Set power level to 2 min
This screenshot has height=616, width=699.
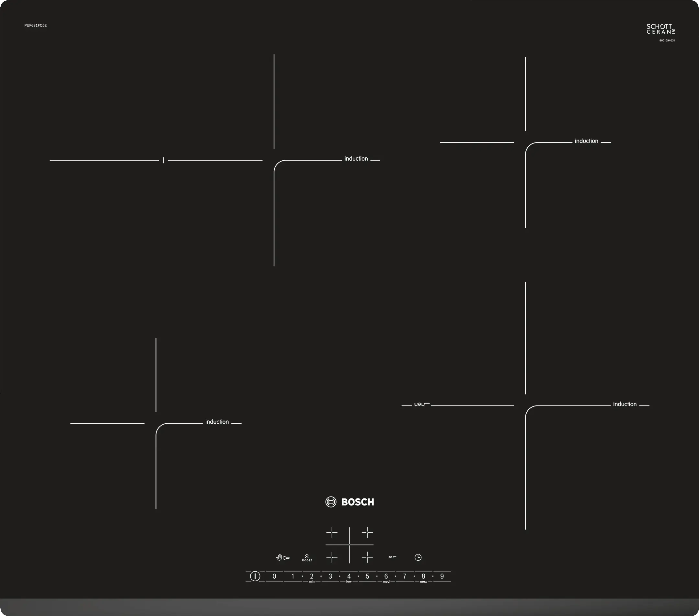point(312,577)
